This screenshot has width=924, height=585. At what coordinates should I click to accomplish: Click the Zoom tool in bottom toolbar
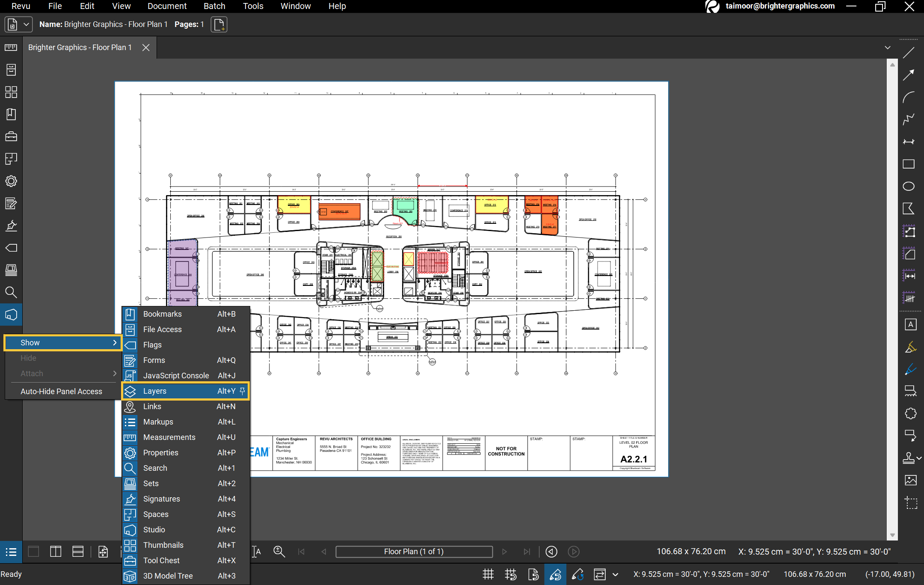[x=279, y=552]
